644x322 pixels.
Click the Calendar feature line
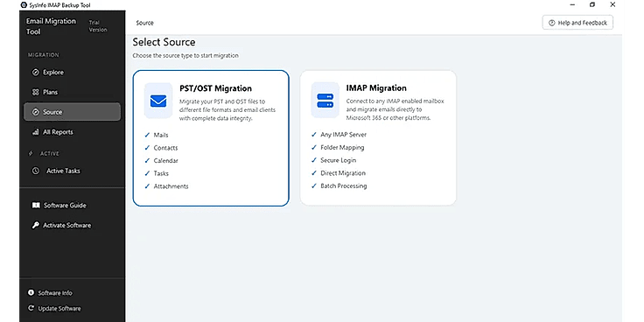click(166, 161)
